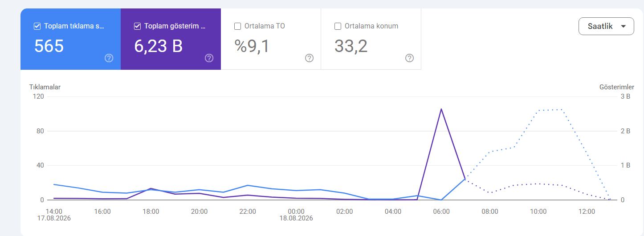Click the 08:00 time axis label
The image size is (644, 236).
pyautogui.click(x=490, y=212)
